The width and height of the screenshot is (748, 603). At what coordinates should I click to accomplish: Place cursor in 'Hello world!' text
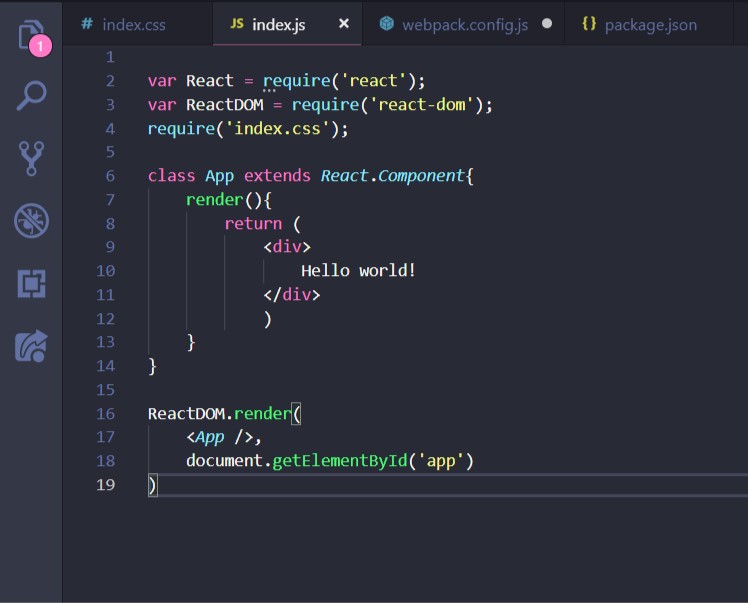358,270
